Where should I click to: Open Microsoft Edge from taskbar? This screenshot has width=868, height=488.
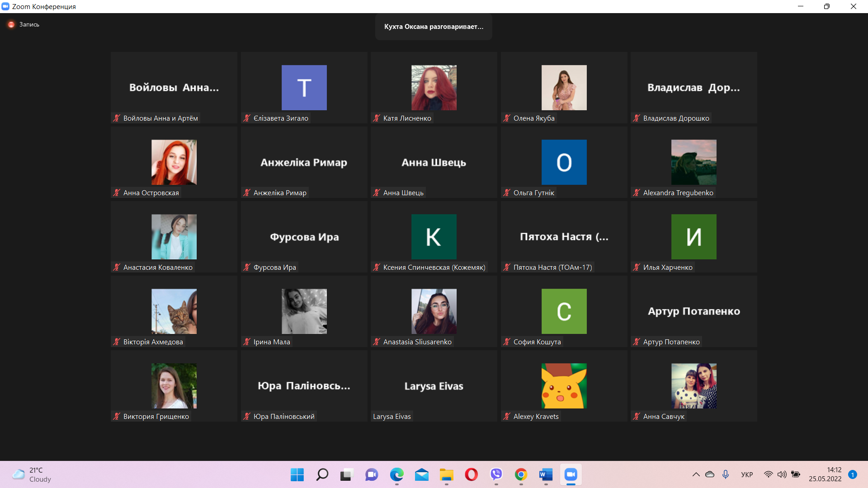pos(396,474)
